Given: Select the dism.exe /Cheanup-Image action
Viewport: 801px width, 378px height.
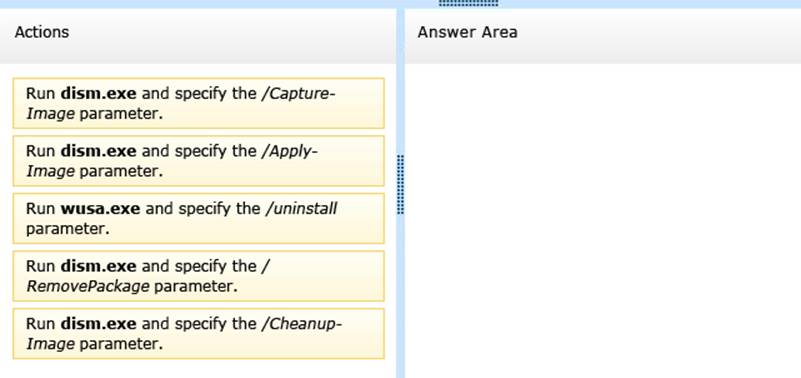Looking at the screenshot, I should [198, 334].
